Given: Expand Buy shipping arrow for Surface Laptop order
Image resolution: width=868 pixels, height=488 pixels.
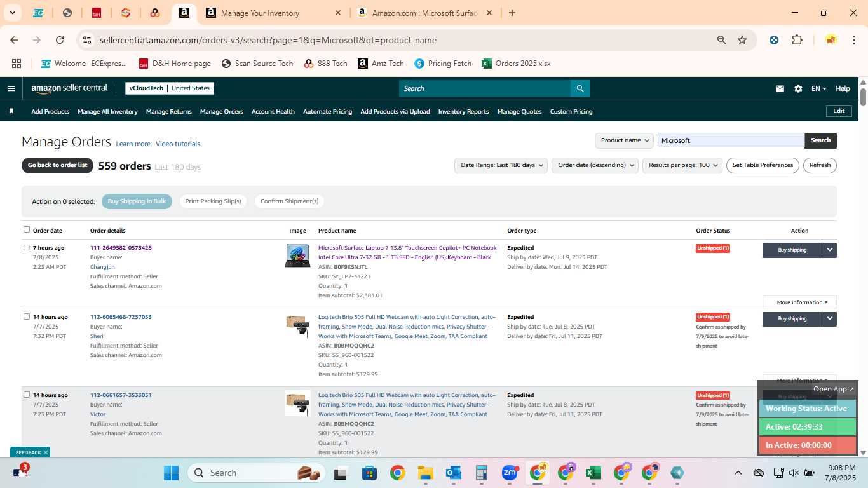Looking at the screenshot, I should coord(829,250).
